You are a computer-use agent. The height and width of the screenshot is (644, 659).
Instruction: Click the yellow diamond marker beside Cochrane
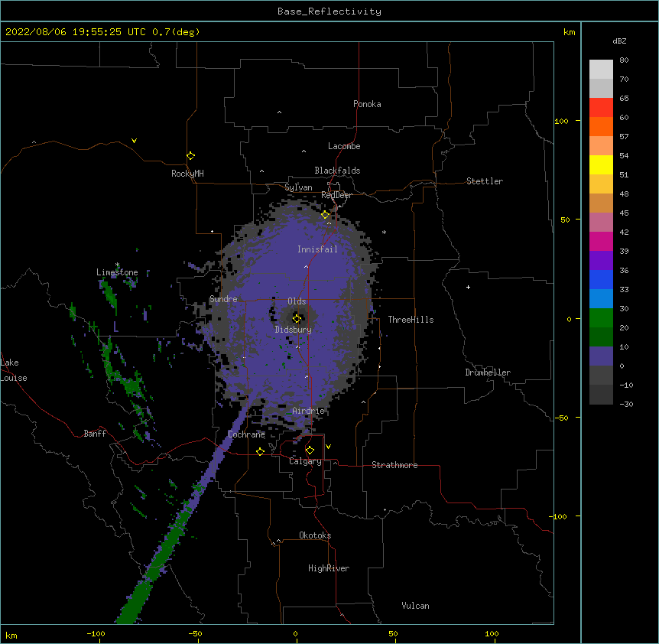pyautogui.click(x=260, y=451)
